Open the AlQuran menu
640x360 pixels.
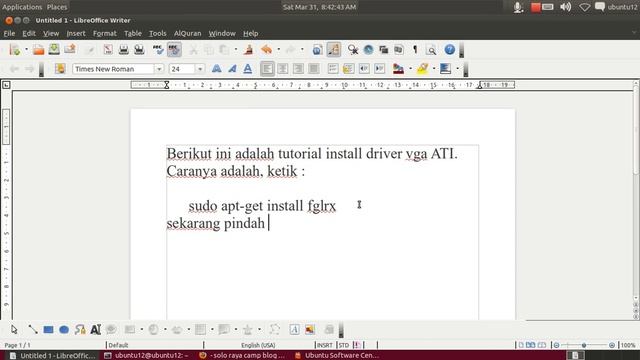point(187,33)
